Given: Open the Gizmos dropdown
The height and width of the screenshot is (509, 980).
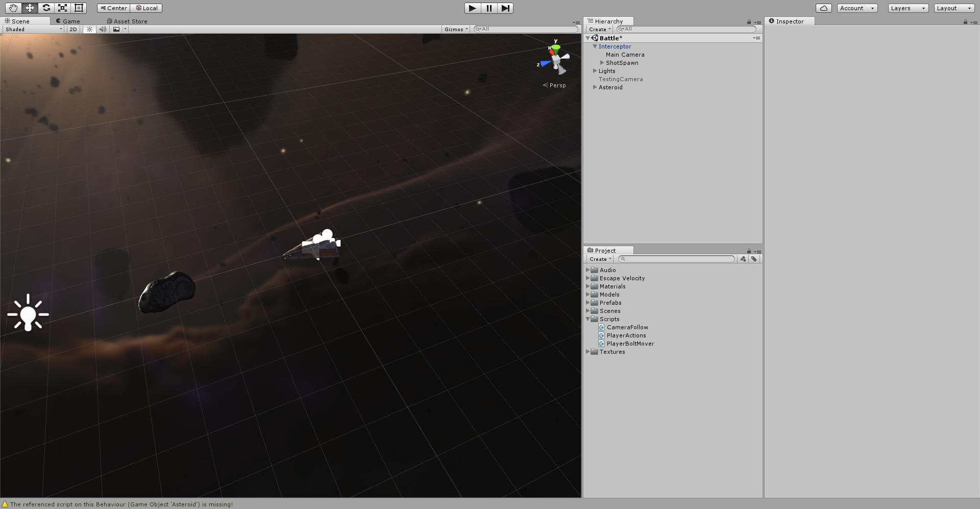Looking at the screenshot, I should (x=456, y=29).
